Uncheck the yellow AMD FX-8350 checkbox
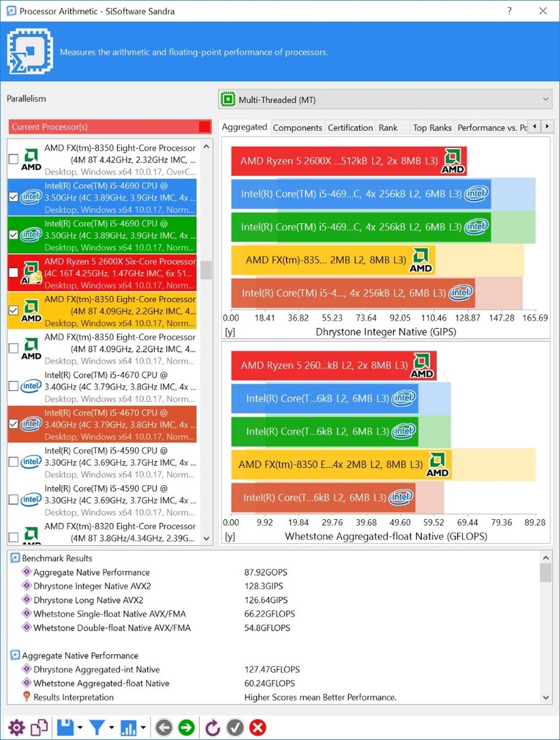The height and width of the screenshot is (740, 560). coord(14,310)
